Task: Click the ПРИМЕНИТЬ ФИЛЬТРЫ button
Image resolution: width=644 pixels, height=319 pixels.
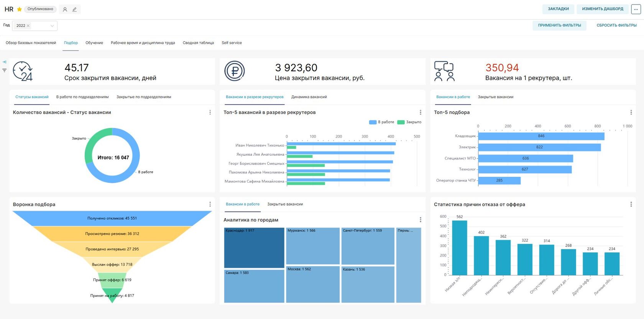Action: (559, 25)
